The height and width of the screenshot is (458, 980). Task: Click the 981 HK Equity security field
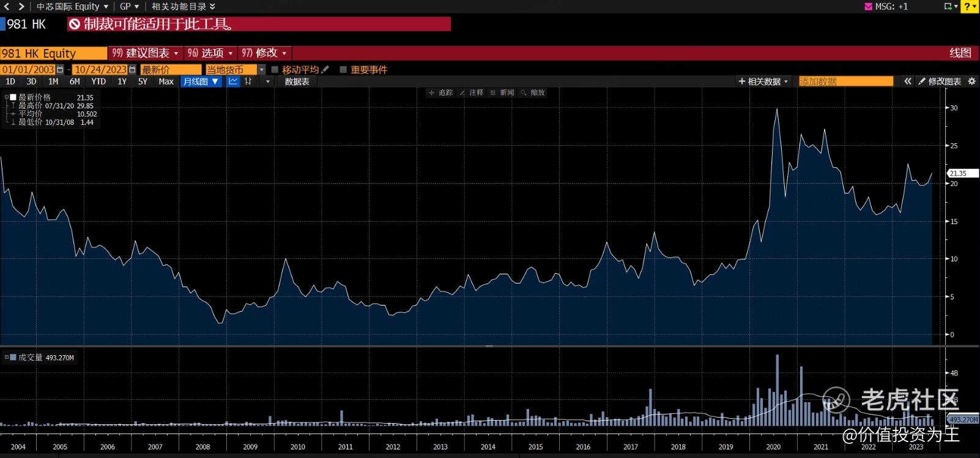53,53
